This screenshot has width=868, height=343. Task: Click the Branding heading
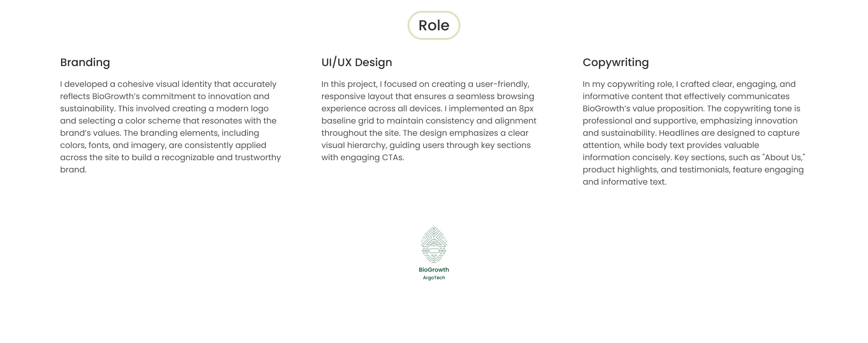coord(85,62)
